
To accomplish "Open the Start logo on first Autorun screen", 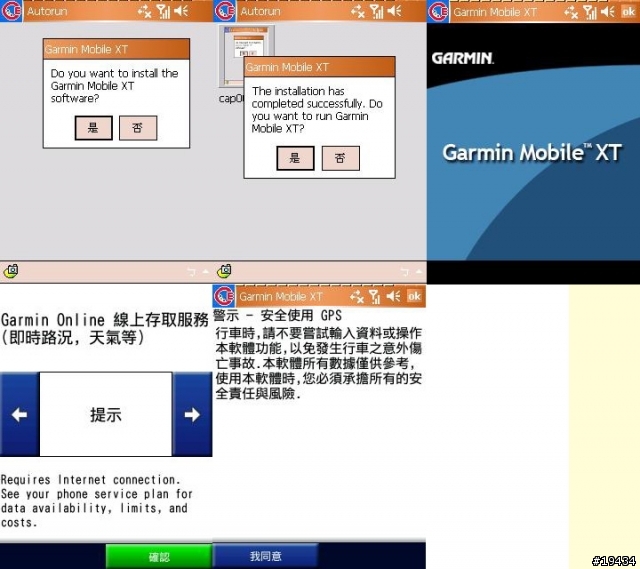I will [x=11, y=11].
